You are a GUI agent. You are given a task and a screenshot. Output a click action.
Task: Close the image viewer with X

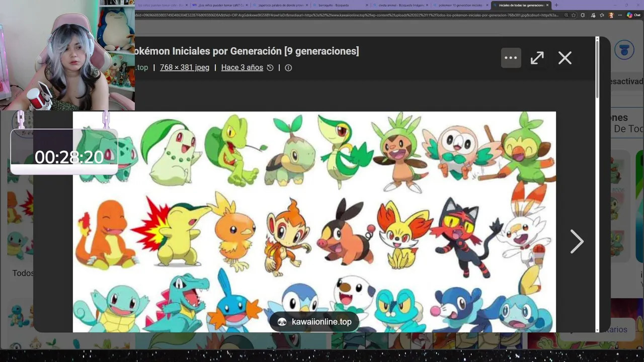[x=565, y=58]
